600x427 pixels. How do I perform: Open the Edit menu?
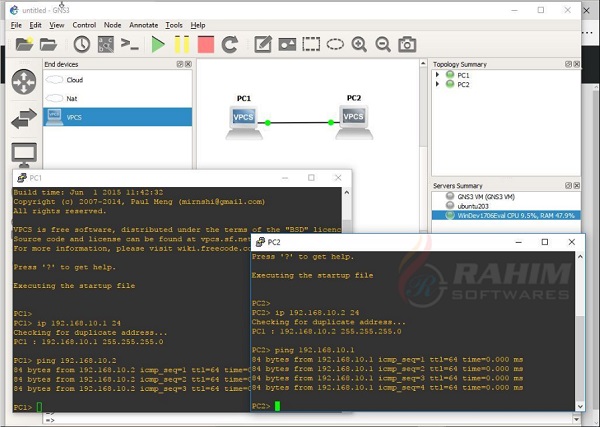click(x=36, y=25)
